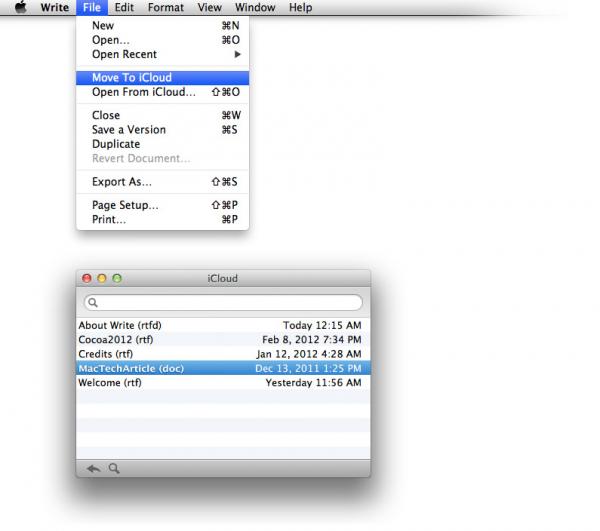The height and width of the screenshot is (531, 600).
Task: Expand the Open Recent submenu
Action: coord(163,54)
